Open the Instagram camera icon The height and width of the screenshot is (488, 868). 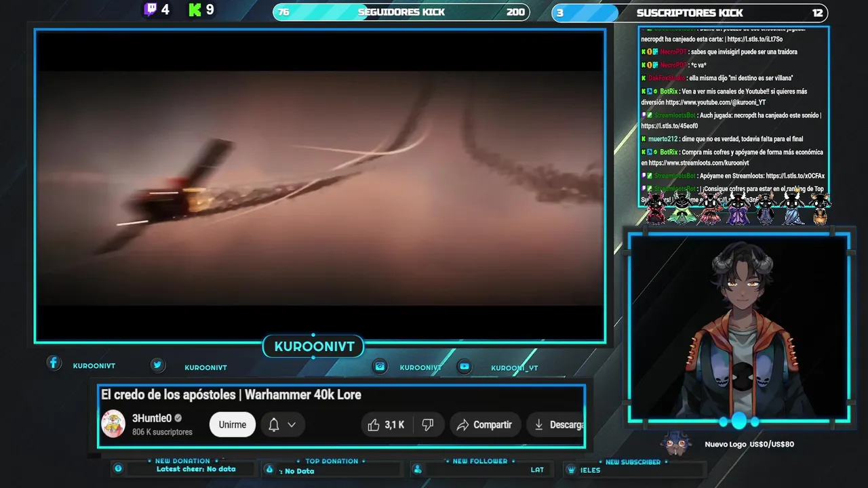380,366
